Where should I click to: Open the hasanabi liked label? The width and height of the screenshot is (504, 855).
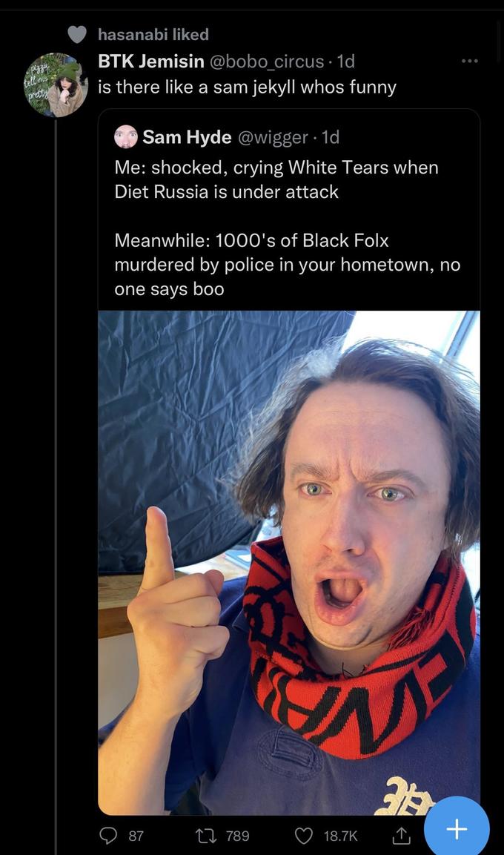(x=153, y=34)
